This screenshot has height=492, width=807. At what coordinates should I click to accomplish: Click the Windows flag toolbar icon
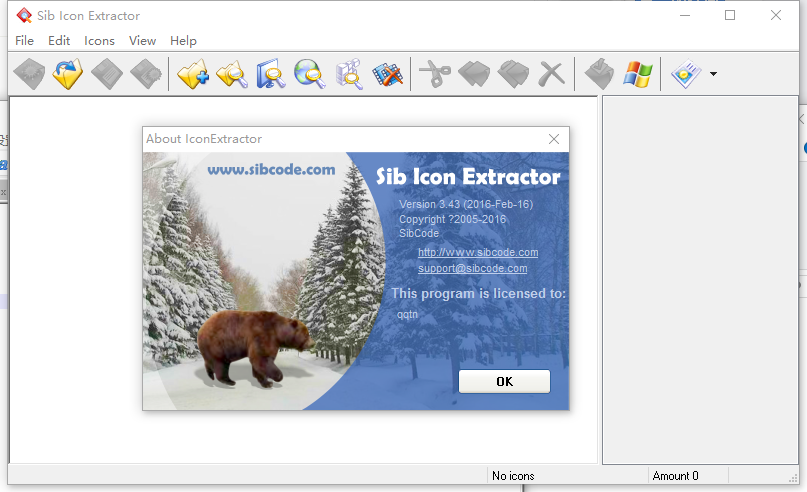[636, 74]
